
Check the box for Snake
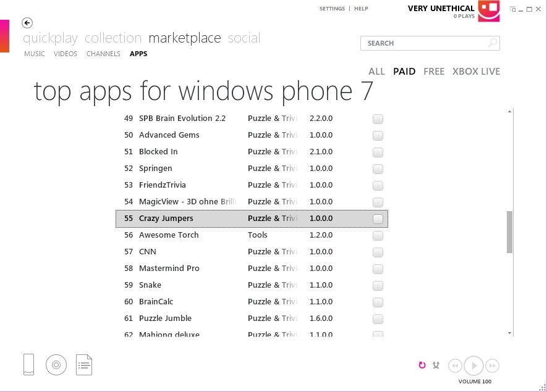click(x=378, y=286)
